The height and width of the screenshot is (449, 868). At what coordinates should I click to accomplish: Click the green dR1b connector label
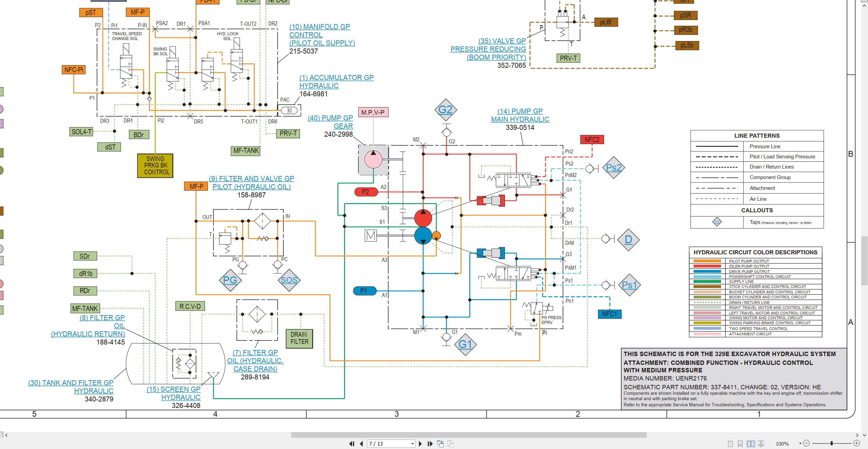[86, 273]
